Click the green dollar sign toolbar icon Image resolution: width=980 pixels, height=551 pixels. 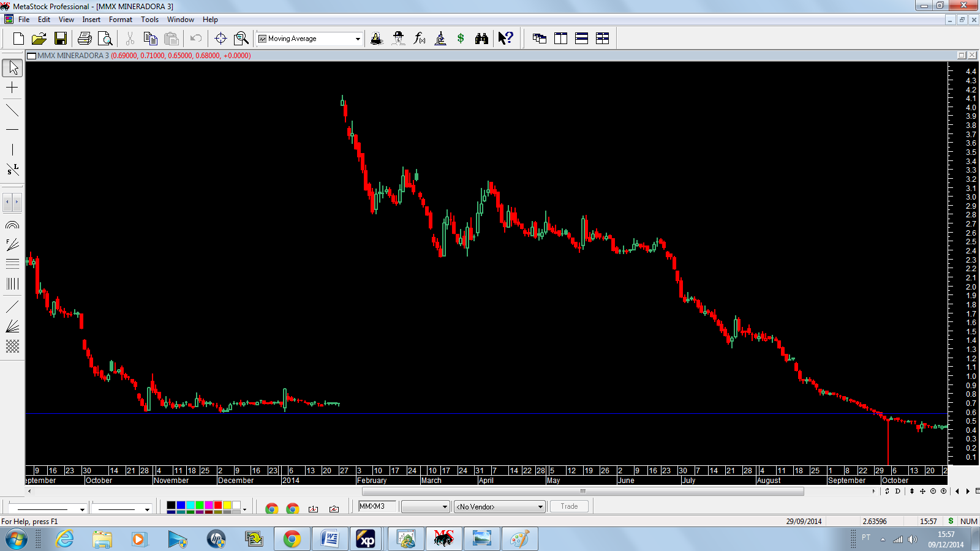461,39
